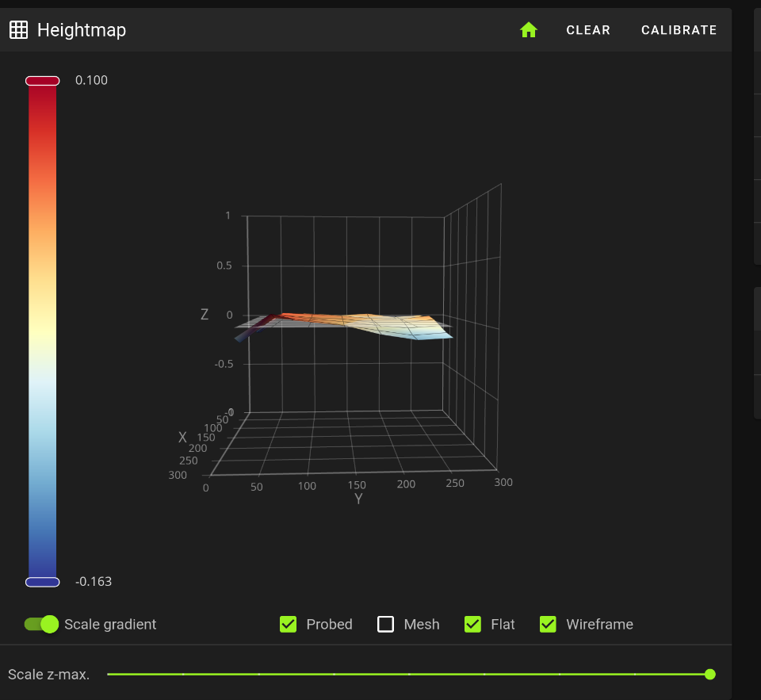Click the -0.163 minimum value label
Screen dimensions: 761x700
point(94,582)
